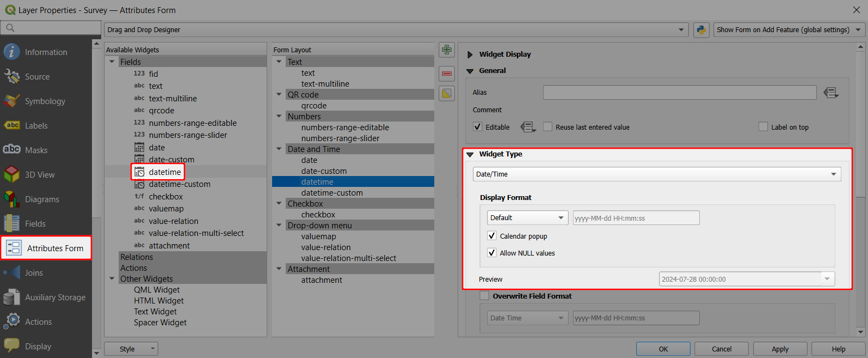Screen dimensions: 868x358
Task: Click the Python form init button
Action: click(701, 29)
